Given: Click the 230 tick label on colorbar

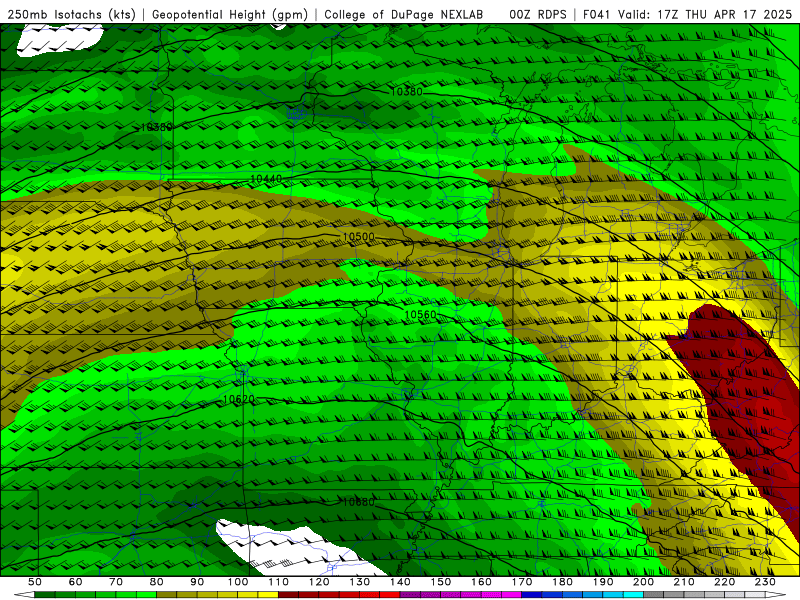Looking at the screenshot, I should pyautogui.click(x=765, y=582).
